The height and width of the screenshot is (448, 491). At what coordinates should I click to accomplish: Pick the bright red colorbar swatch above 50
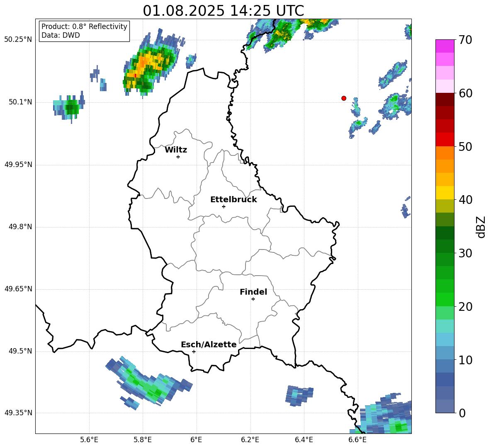click(445, 139)
